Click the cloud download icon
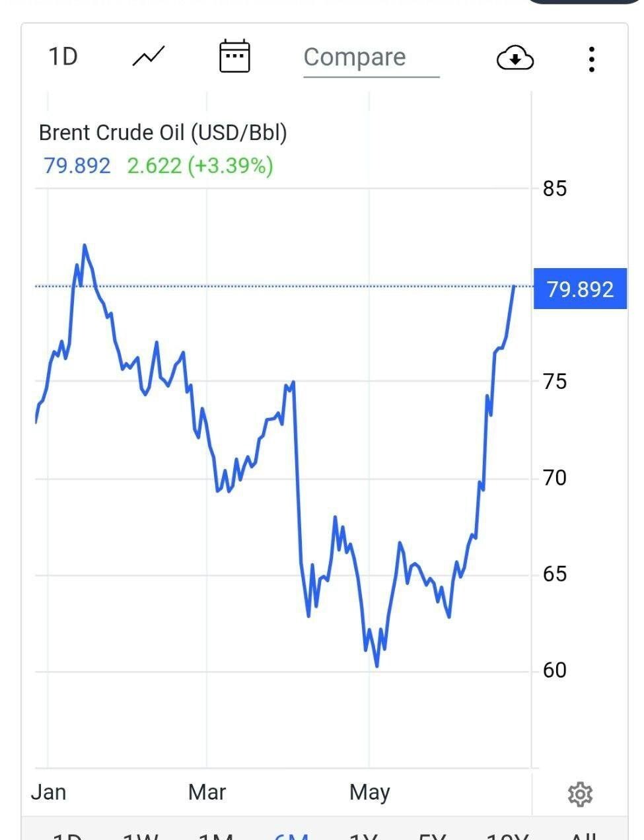This screenshot has width=644, height=840. (515, 58)
